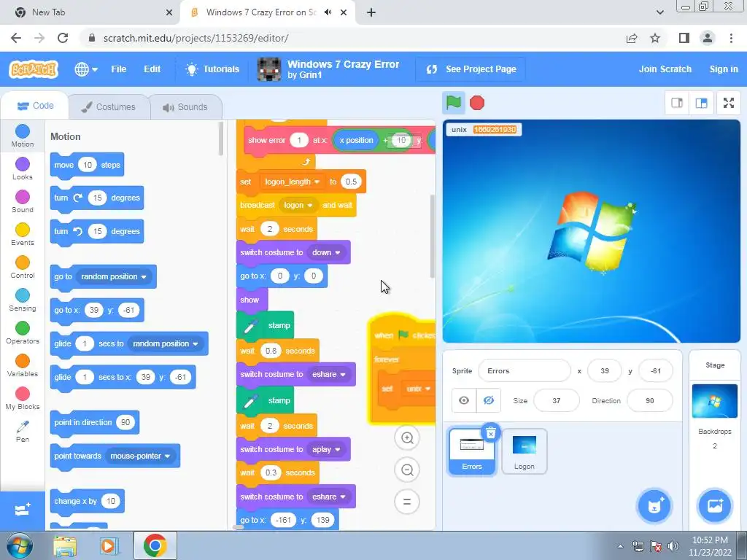
Task: Click the Sprite name field Errors
Action: [524, 371]
